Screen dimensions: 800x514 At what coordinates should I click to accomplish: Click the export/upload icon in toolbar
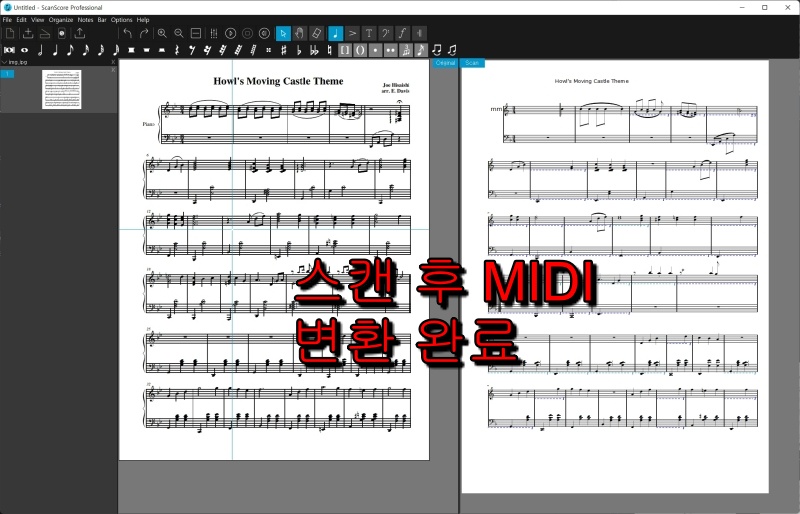click(80, 34)
